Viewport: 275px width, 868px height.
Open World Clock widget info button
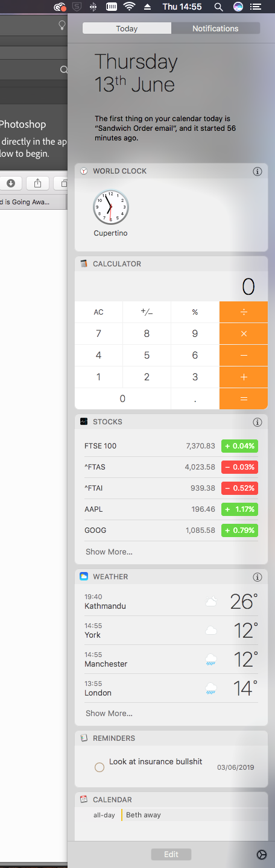(258, 171)
